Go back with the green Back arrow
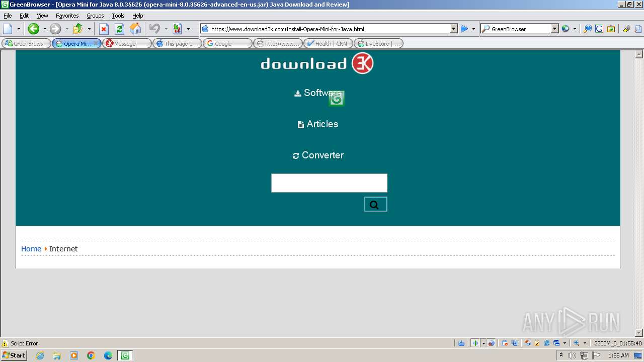 click(33, 29)
